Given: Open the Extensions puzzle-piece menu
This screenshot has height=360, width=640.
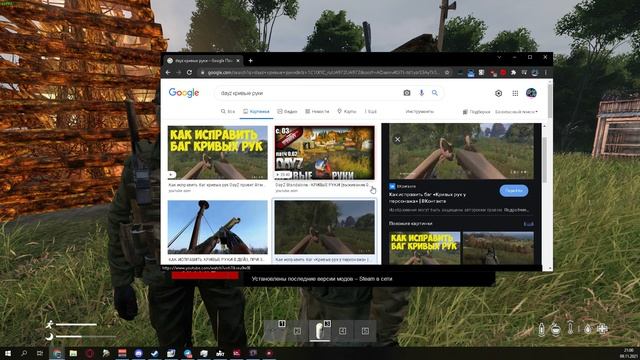Looking at the screenshot, I should (513, 72).
